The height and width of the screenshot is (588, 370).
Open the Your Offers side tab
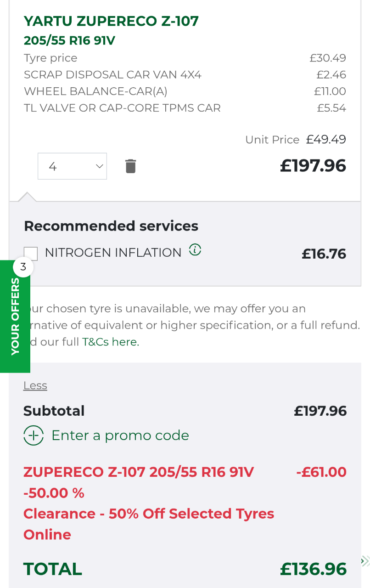coord(15,317)
